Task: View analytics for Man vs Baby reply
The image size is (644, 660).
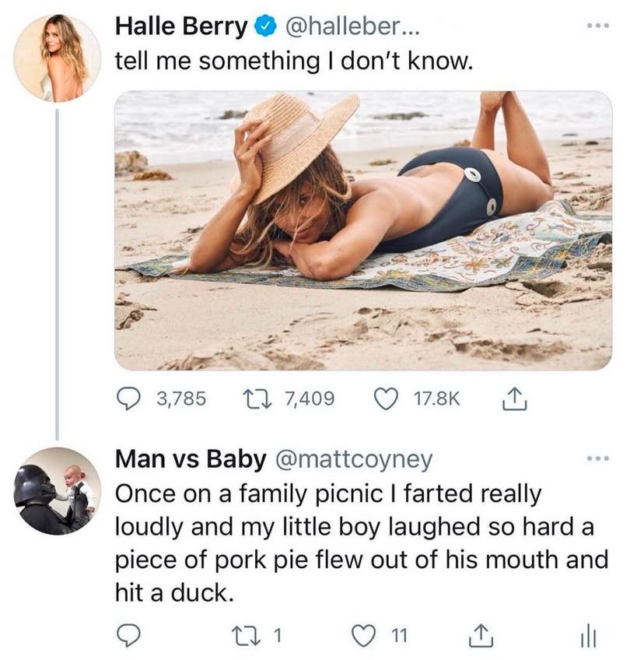Action: point(590,635)
